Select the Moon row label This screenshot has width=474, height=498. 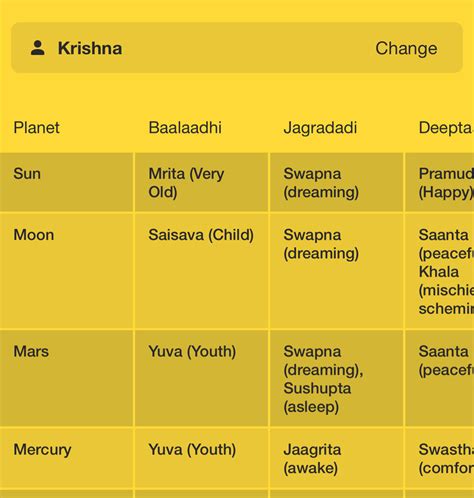34,235
